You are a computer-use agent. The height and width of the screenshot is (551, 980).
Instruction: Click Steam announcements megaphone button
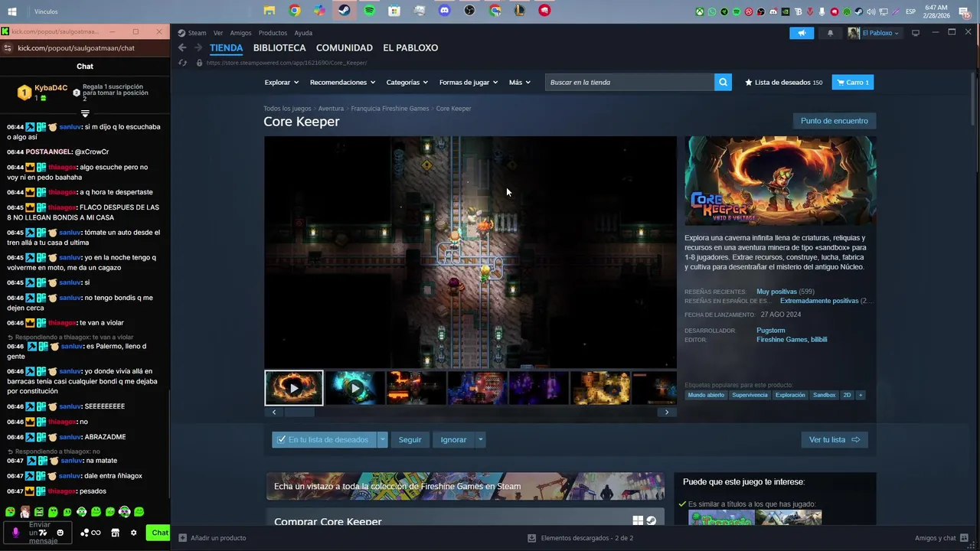pos(802,33)
